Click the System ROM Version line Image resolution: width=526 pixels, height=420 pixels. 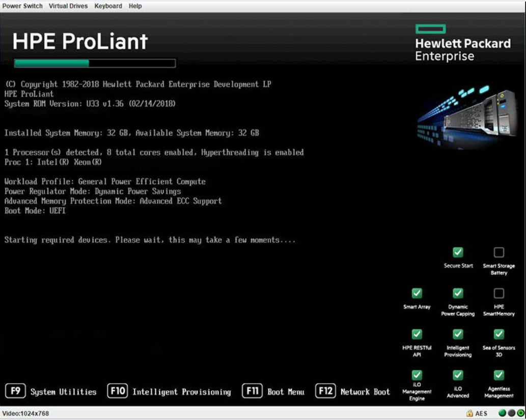(x=90, y=104)
